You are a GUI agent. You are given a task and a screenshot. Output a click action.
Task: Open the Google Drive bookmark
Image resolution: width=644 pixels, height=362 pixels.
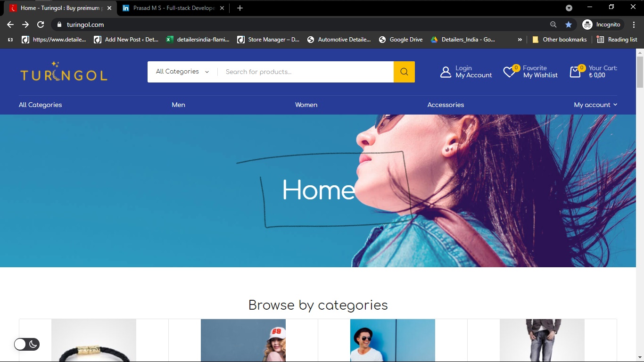[401, 40]
